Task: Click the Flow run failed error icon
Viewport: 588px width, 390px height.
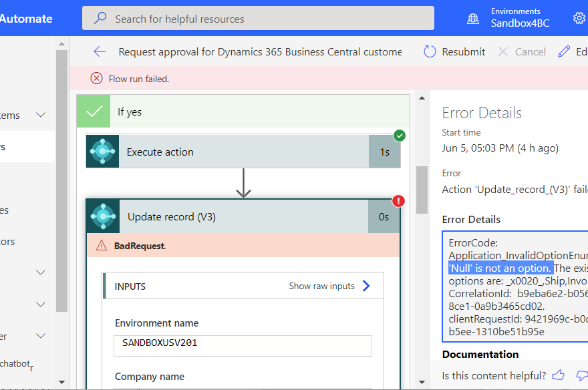Action: [x=96, y=78]
